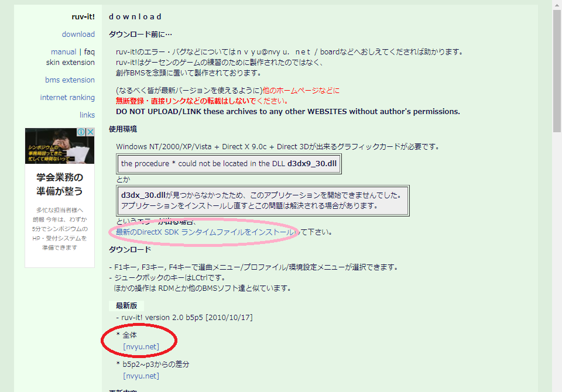Click the ad description text about シンポジウム
Image resolution: width=562 pixels, height=392 pixels.
60,229
